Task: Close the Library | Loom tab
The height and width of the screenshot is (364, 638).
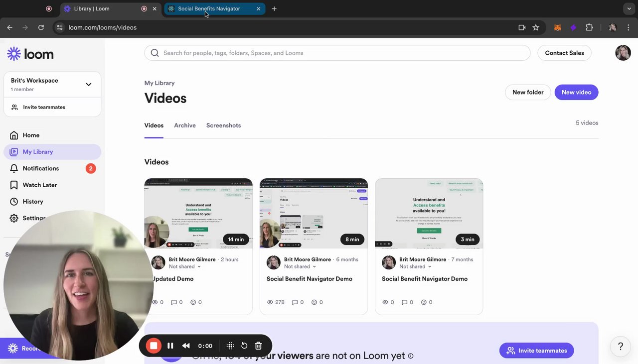Action: tap(155, 8)
